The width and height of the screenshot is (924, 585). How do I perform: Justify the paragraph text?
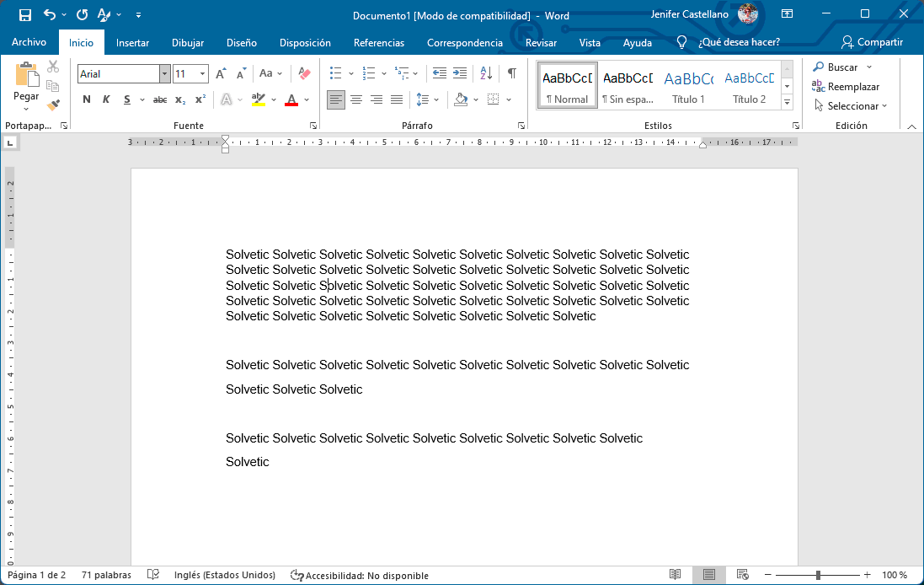pos(397,99)
